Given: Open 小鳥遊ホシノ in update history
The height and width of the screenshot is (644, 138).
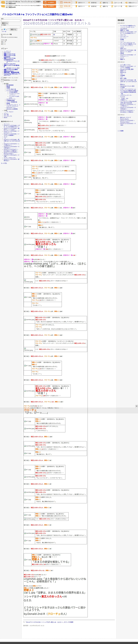Looking at the screenshot, I should (124, 100).
